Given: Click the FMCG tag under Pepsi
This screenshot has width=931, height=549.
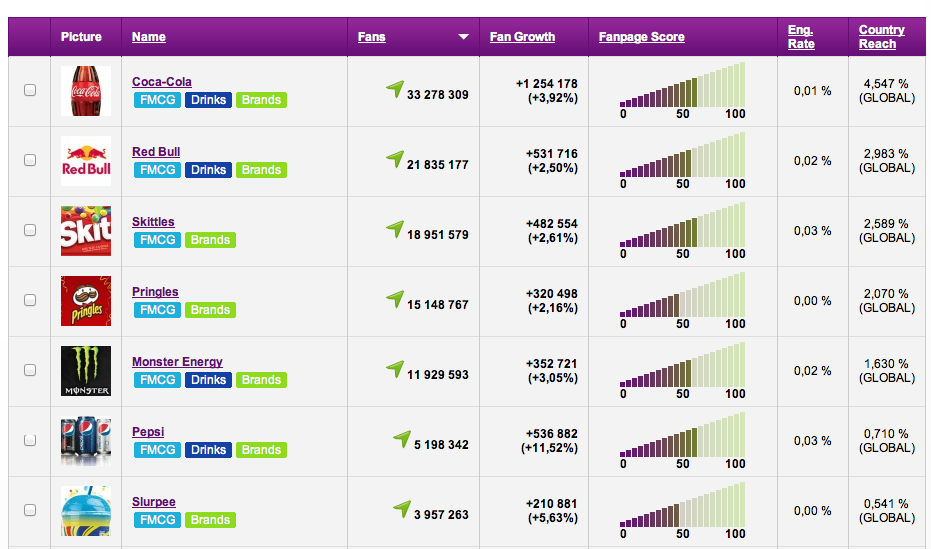Looking at the screenshot, I should point(157,450).
